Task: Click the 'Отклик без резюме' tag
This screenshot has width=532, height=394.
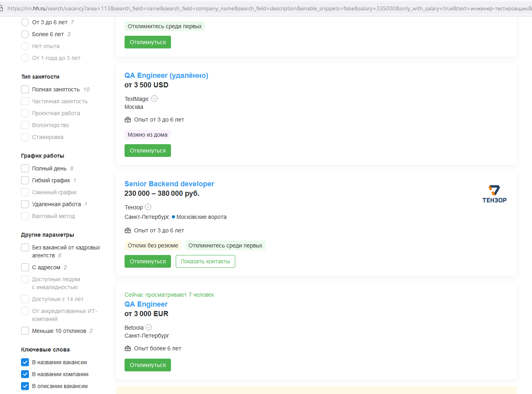Action: point(153,245)
